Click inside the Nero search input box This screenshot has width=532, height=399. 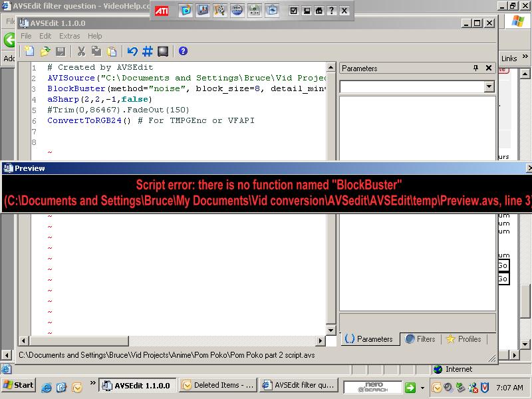pyautogui.click(x=372, y=387)
